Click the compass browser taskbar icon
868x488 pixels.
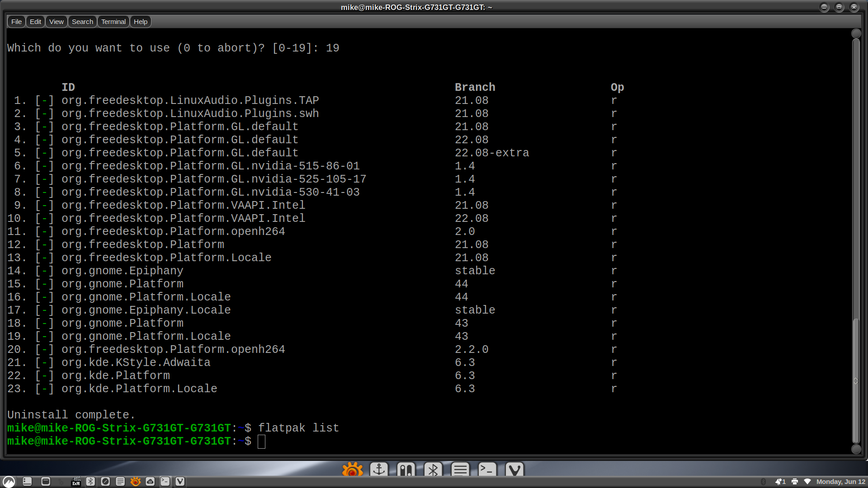click(x=105, y=482)
